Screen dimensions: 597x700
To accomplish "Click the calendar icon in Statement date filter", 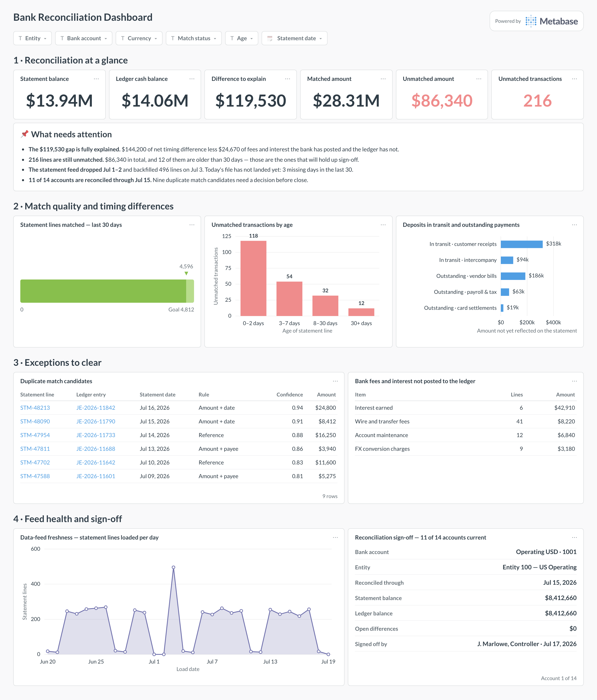I will click(x=270, y=38).
